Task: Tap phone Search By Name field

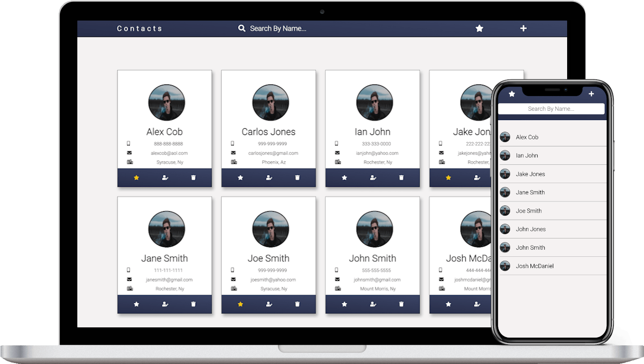Action: pyautogui.click(x=551, y=109)
